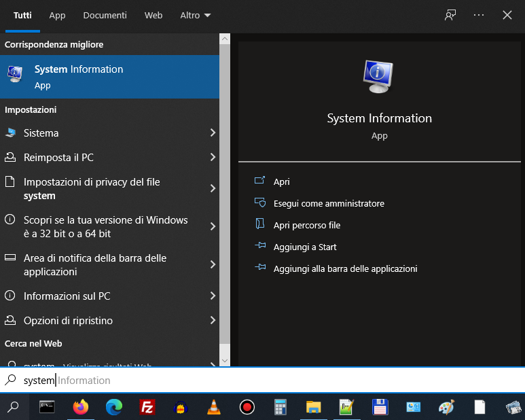Open the three-dot options menu
Image resolution: width=525 pixels, height=420 pixels.
[478, 15]
